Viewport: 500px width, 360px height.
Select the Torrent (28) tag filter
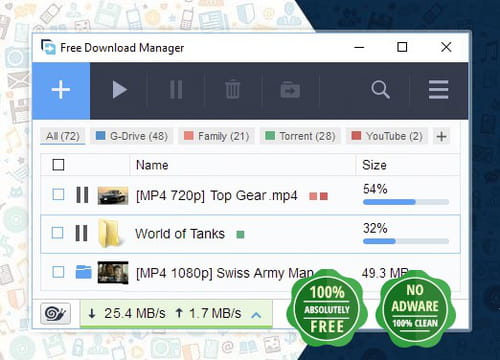point(300,136)
